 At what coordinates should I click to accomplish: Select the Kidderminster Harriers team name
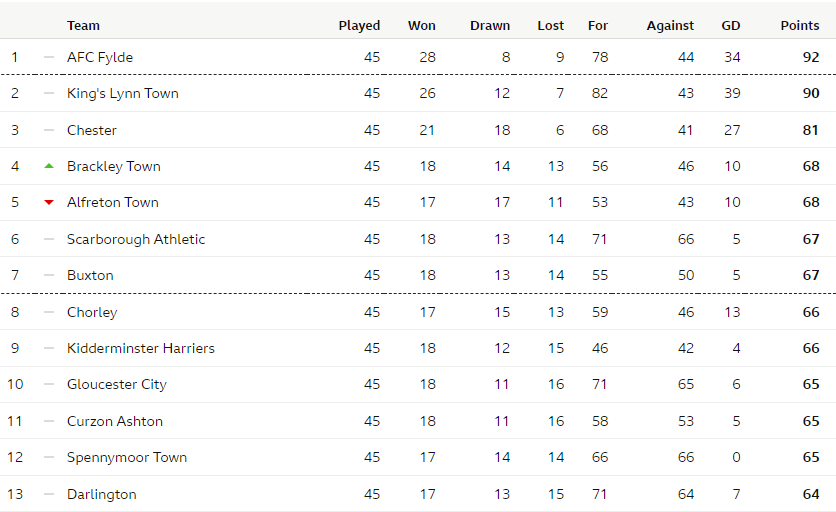point(141,348)
